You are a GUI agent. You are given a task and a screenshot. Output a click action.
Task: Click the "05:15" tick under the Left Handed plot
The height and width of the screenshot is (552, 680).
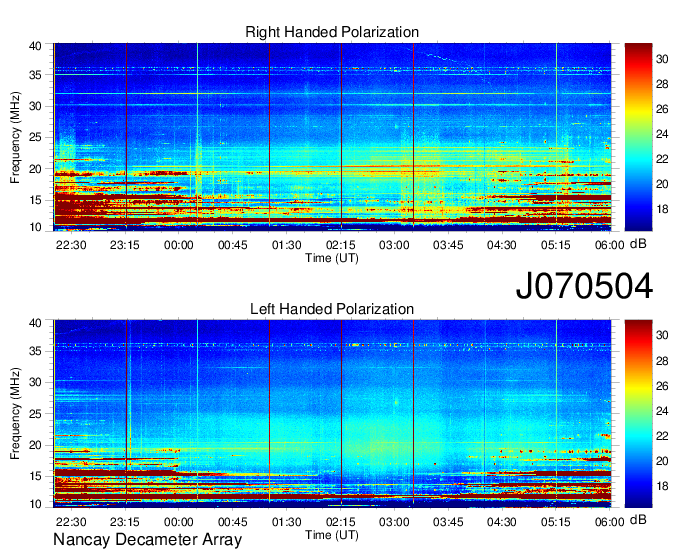coord(556,522)
